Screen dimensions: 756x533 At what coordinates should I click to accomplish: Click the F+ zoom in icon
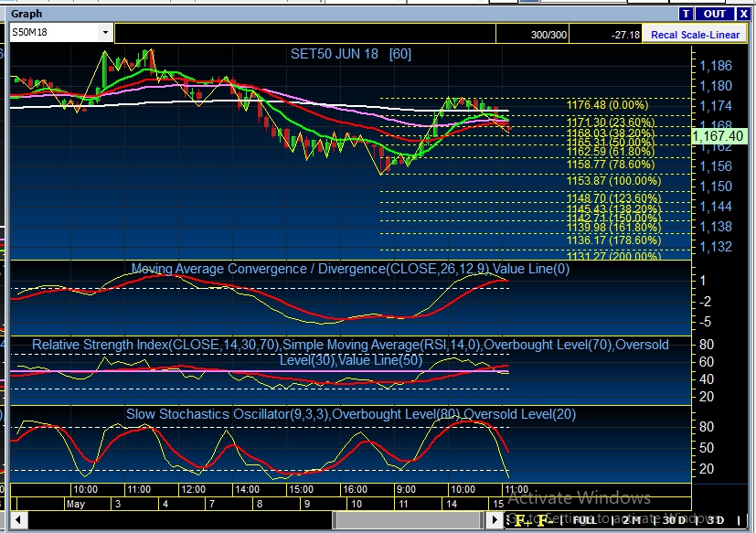[522, 520]
